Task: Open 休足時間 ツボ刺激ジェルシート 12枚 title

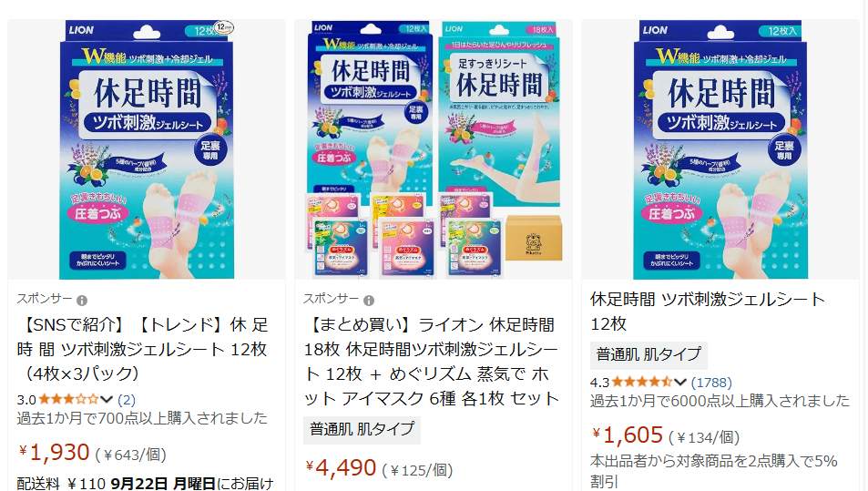Action: coord(708,312)
